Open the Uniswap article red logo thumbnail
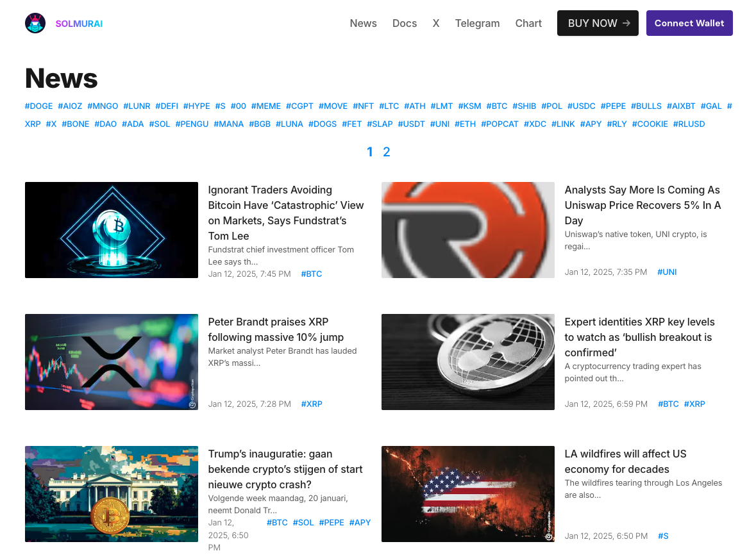 [467, 230]
